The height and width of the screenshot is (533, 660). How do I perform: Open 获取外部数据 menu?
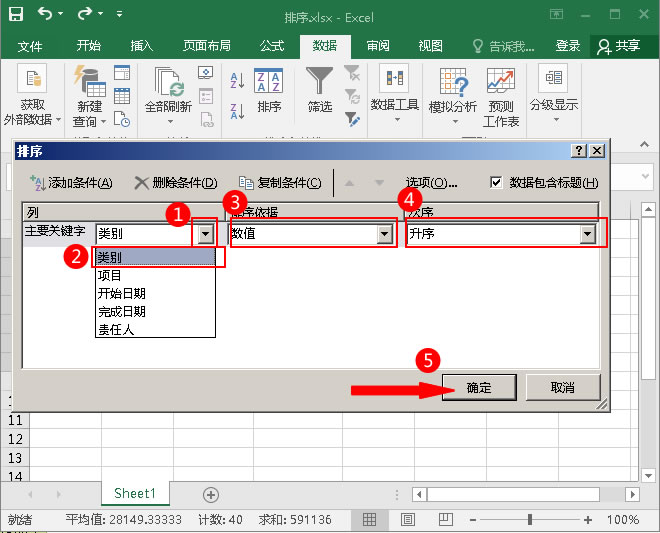(x=32, y=96)
